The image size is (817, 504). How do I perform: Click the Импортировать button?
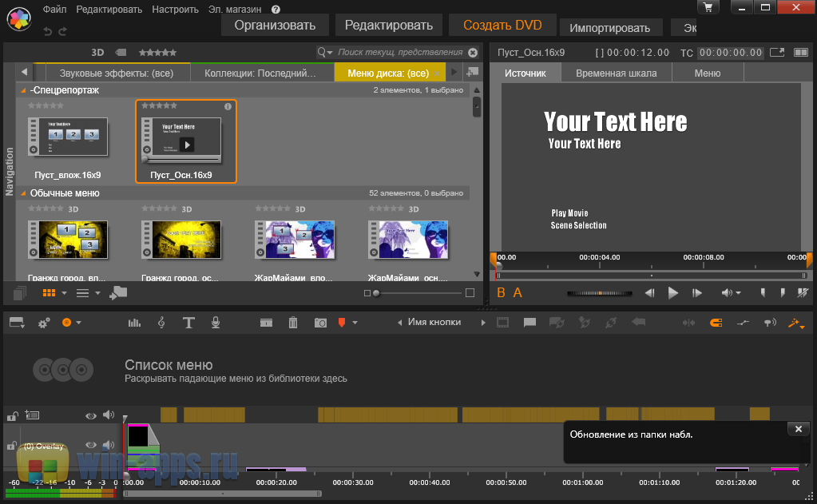[x=609, y=28]
